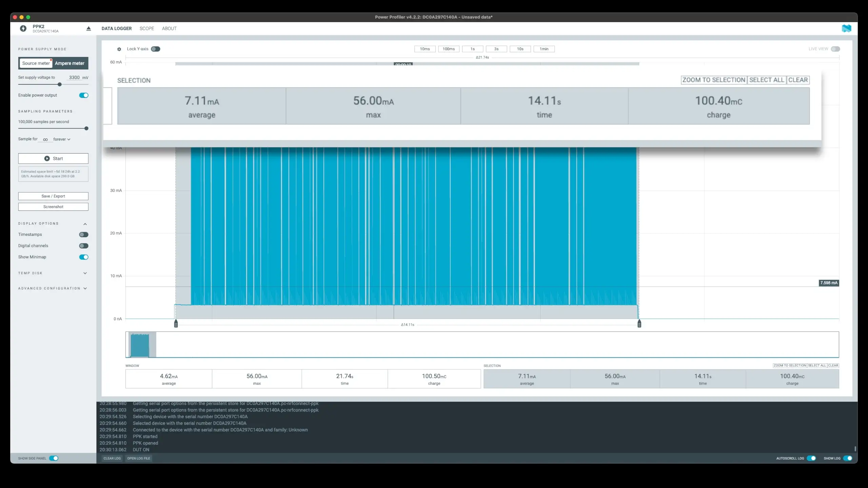Click the PPK2 device power icon
Screen dimensions: 868x488
23,28
